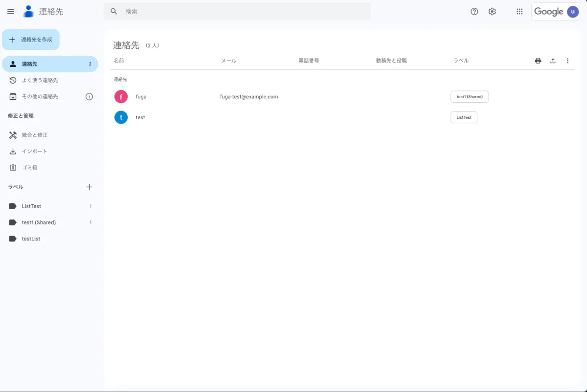
Task: Click the test1 (Shared) label chip on fuga
Action: (x=469, y=97)
